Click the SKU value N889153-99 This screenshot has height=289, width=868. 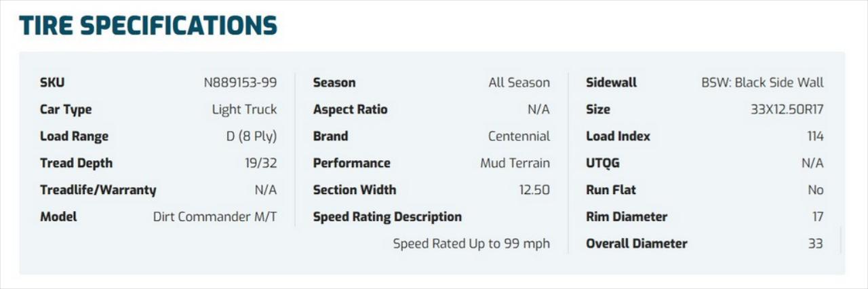(240, 83)
